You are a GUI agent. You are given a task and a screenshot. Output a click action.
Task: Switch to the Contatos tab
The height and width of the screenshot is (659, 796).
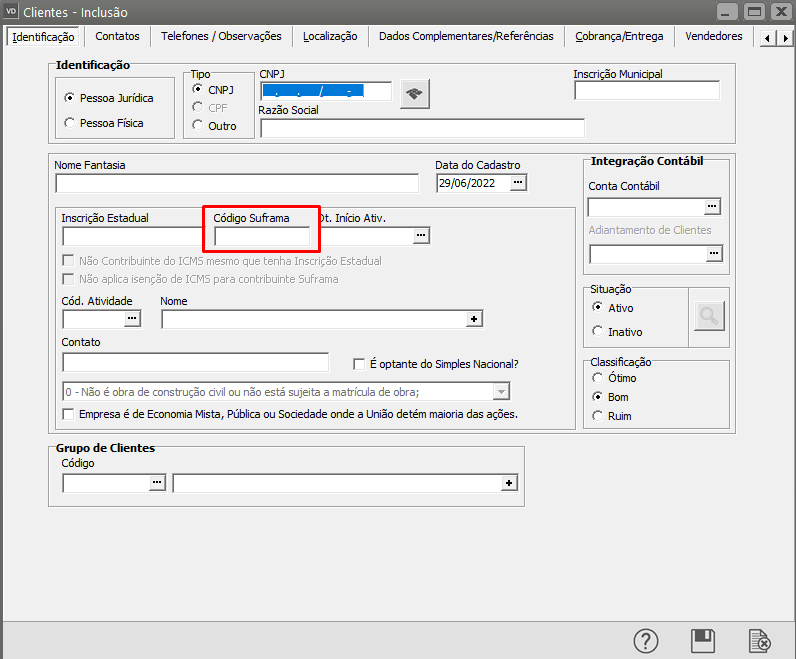(117, 36)
